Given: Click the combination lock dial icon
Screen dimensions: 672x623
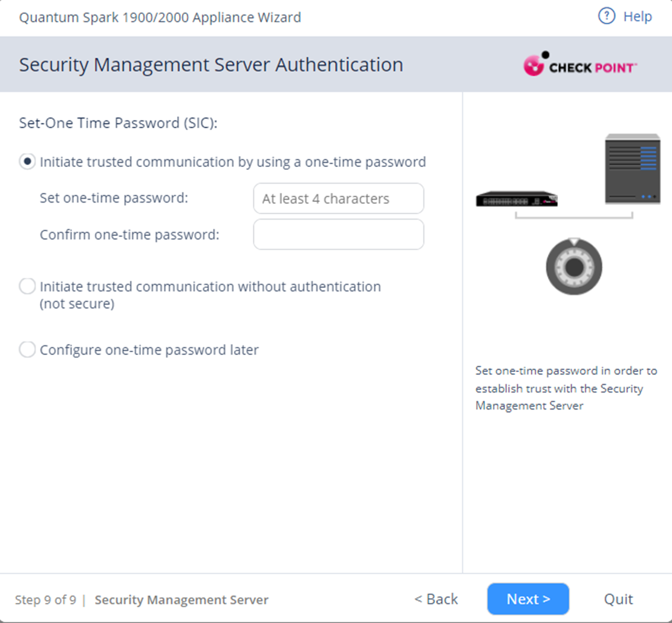Looking at the screenshot, I should (574, 267).
